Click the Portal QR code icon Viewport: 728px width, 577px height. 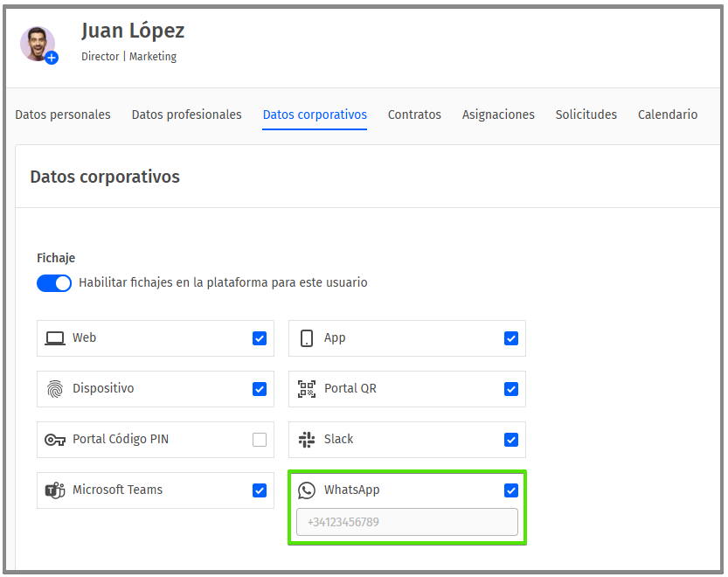click(307, 389)
